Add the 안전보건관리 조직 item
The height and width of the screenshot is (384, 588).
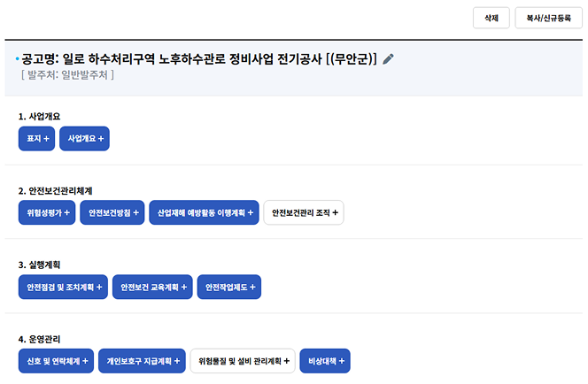coord(304,213)
